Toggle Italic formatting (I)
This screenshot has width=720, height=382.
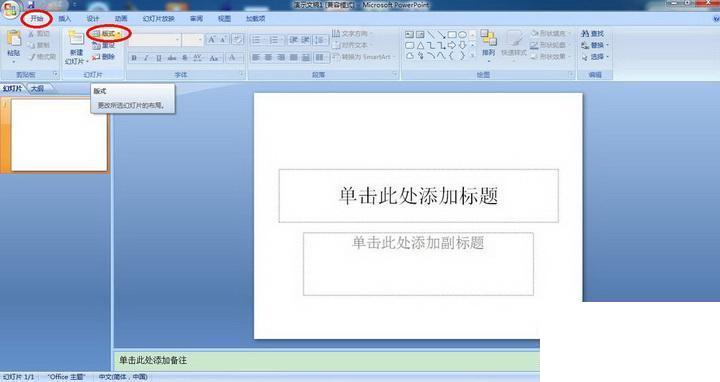coord(146,58)
